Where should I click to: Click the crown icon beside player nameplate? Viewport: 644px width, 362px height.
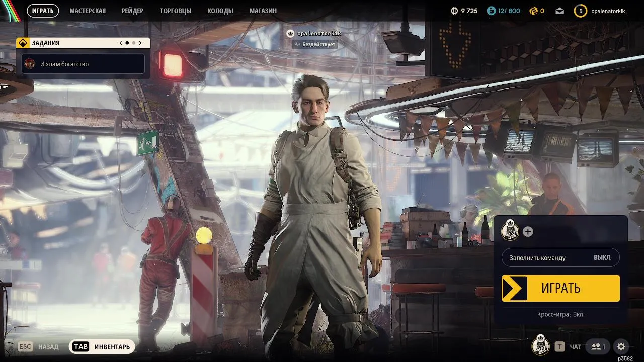tap(290, 34)
